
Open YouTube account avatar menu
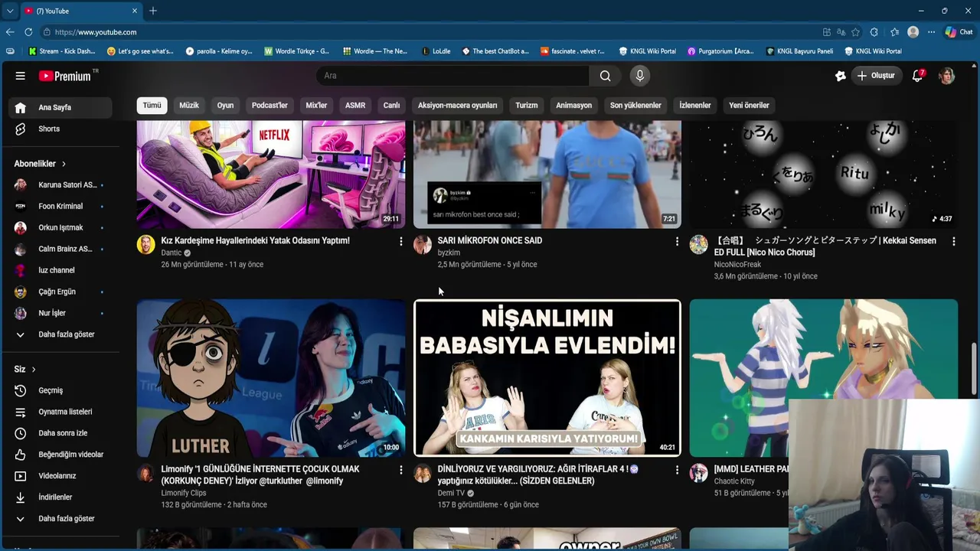click(x=947, y=76)
